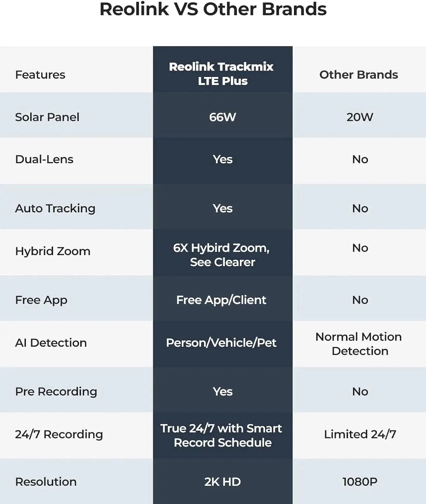The height and width of the screenshot is (504, 426).
Task: Click the "Reolink Trackmix LTE Plus" column header
Action: 222,74
